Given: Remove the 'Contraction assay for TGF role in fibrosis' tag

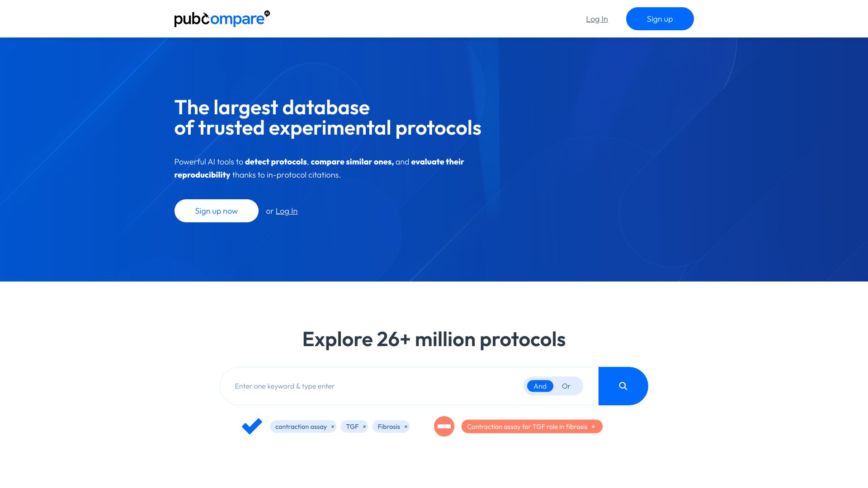Looking at the screenshot, I should (594, 427).
